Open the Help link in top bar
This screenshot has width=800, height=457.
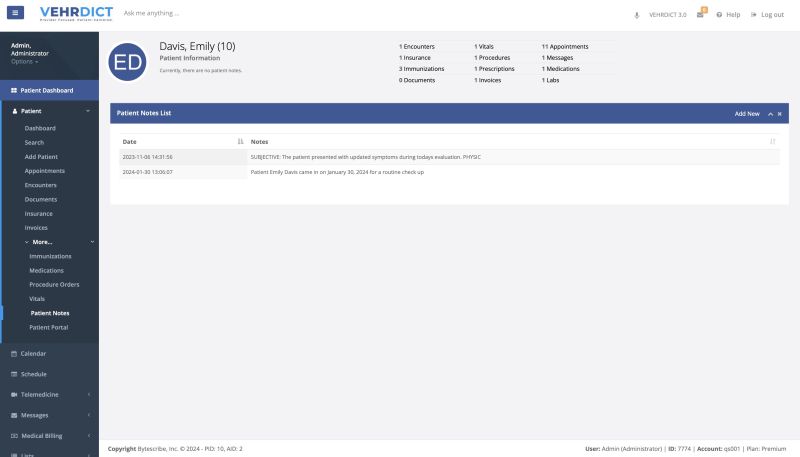[x=728, y=15]
